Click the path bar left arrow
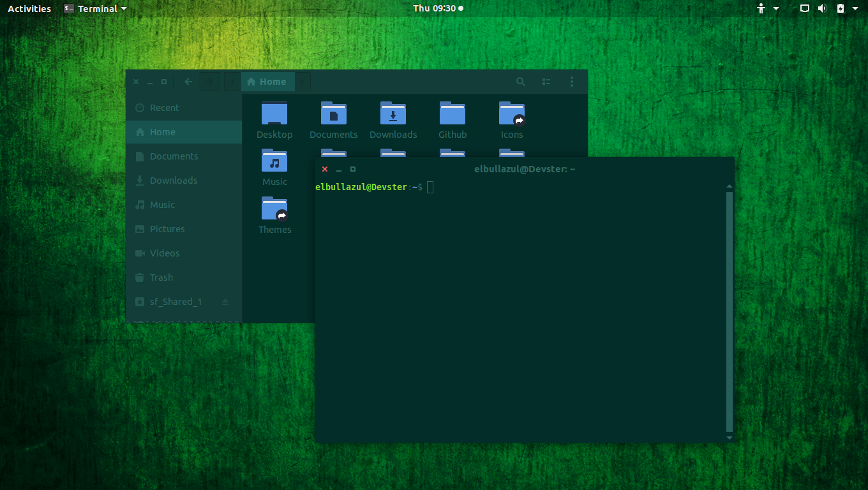Image resolution: width=868 pixels, height=490 pixels. (232, 82)
